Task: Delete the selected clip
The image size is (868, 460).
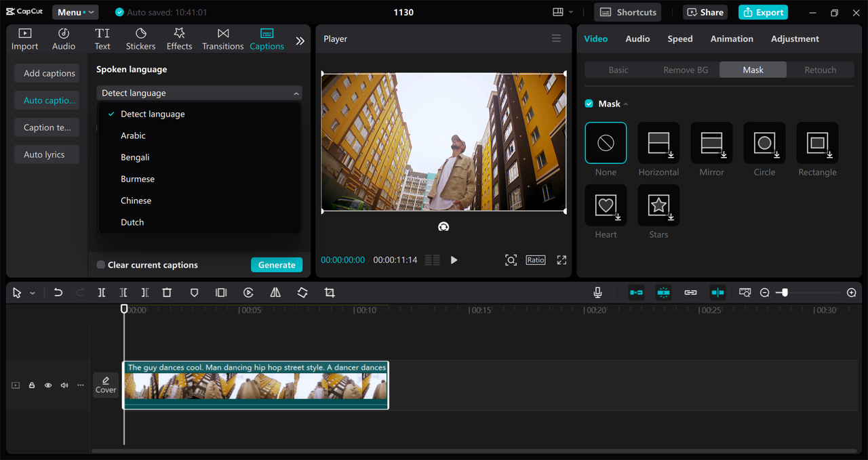Action: (x=167, y=293)
